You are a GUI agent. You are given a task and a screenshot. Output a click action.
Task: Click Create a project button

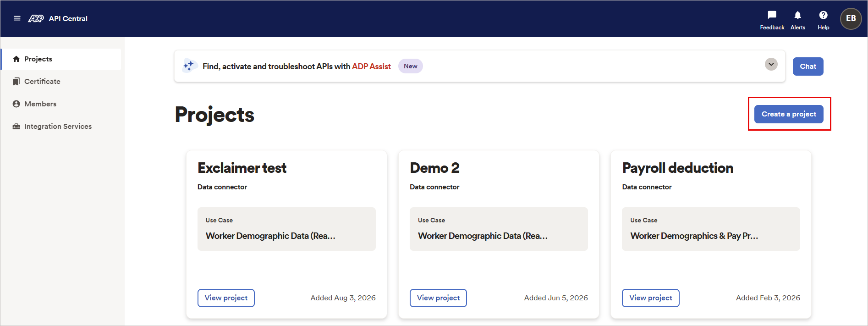tap(788, 114)
